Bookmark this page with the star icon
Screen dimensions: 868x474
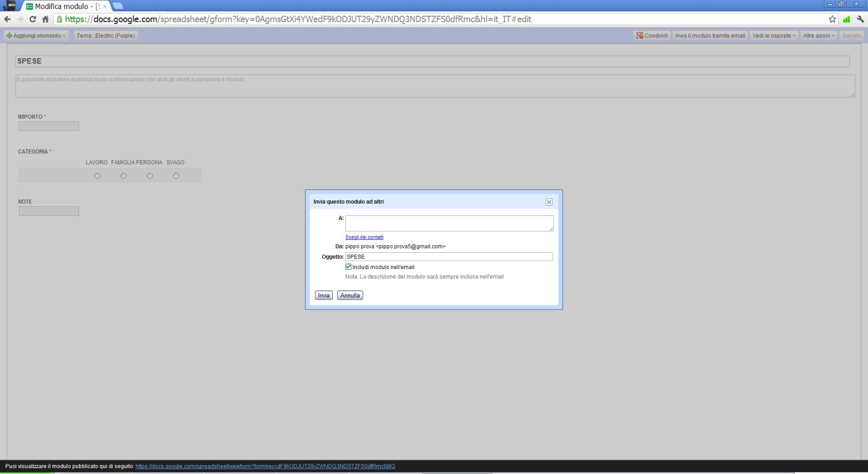pos(832,19)
